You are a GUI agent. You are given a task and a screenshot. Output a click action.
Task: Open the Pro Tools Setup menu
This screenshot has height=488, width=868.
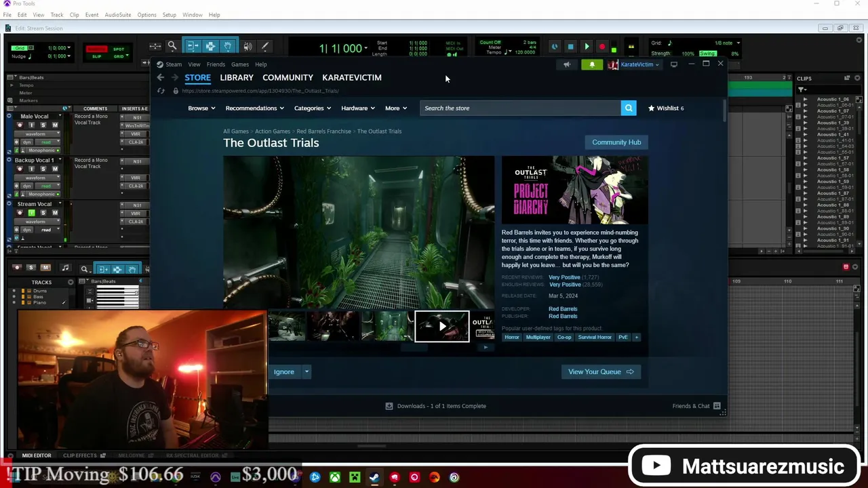pyautogui.click(x=169, y=15)
